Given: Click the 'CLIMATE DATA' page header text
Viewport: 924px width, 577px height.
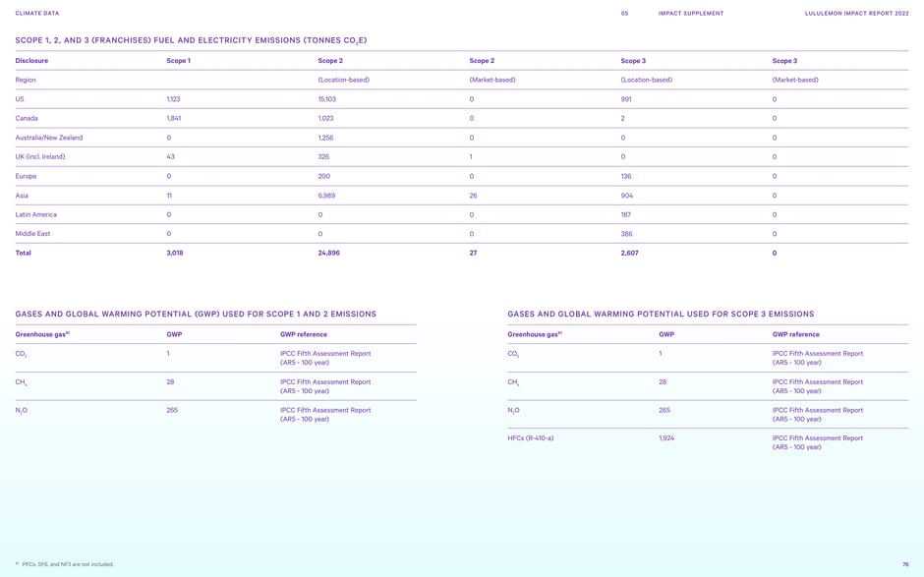Looking at the screenshot, I should tap(37, 13).
